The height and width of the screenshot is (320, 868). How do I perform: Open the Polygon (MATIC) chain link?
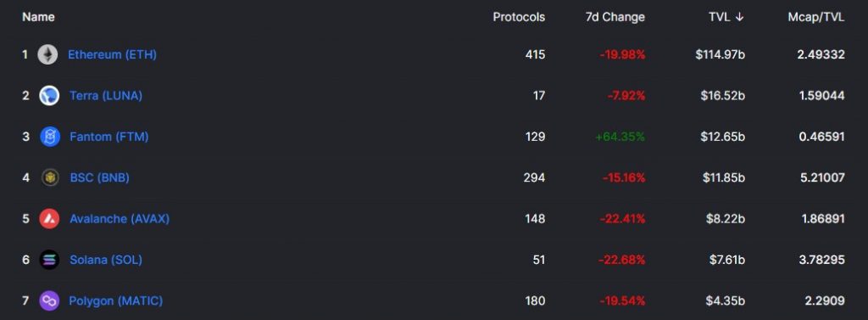click(x=115, y=300)
